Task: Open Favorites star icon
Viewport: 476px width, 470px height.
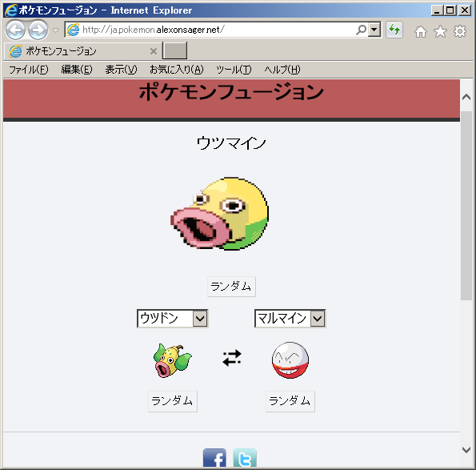Action: (440, 31)
